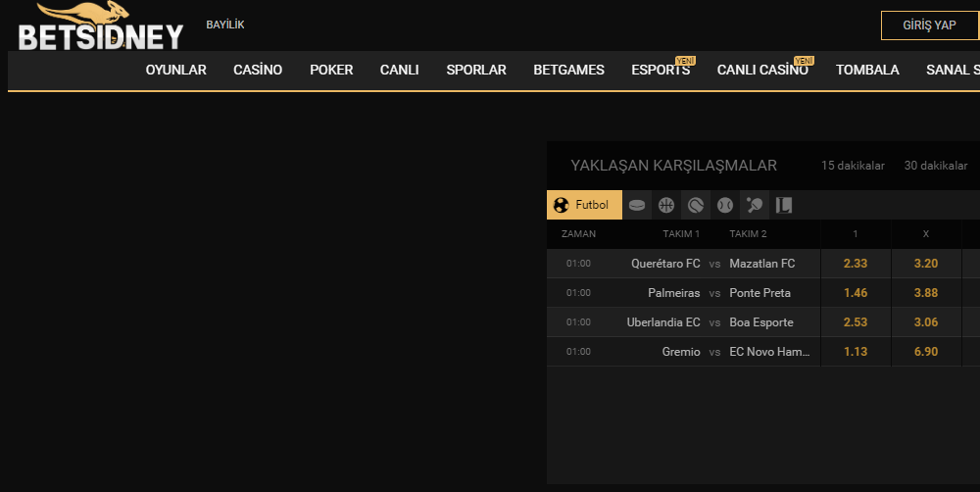Go to the POKER section
This screenshot has height=492, width=980.
(x=331, y=70)
